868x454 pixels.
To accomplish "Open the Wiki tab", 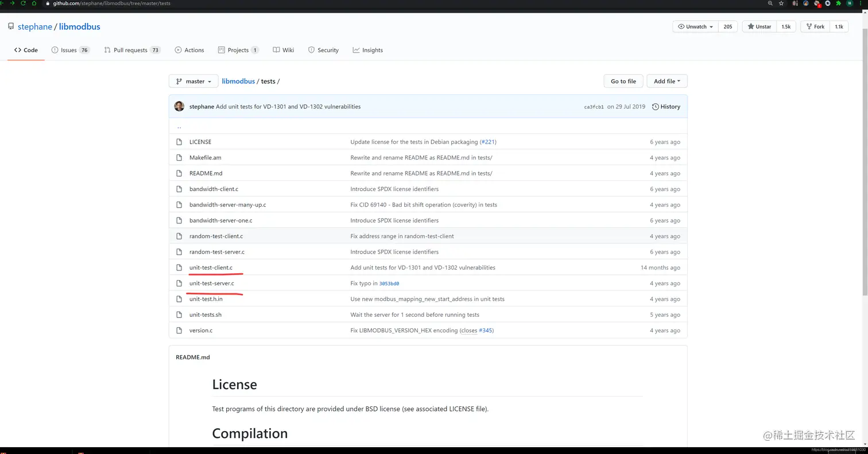I will click(x=284, y=50).
